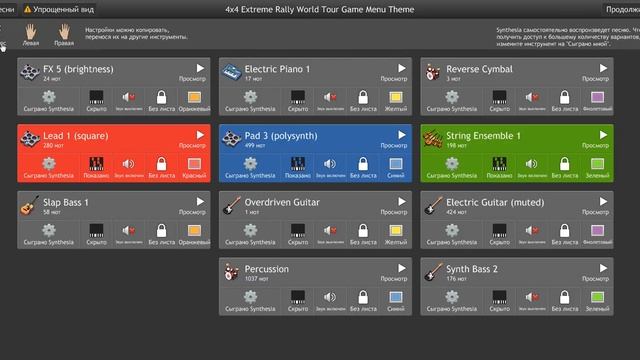Mute the Lead 1 (square) sound
Viewport: 640px width, 360px height.
point(129,164)
